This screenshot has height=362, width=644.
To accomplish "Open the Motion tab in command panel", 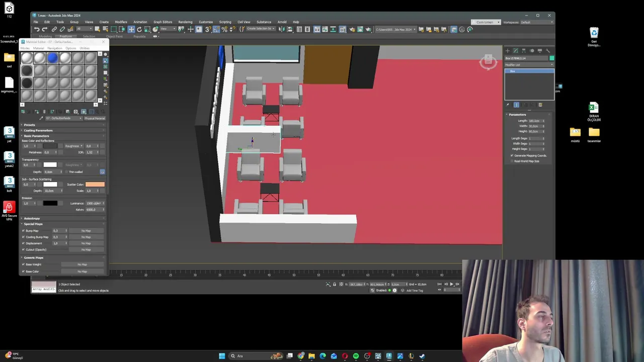I will [532, 51].
